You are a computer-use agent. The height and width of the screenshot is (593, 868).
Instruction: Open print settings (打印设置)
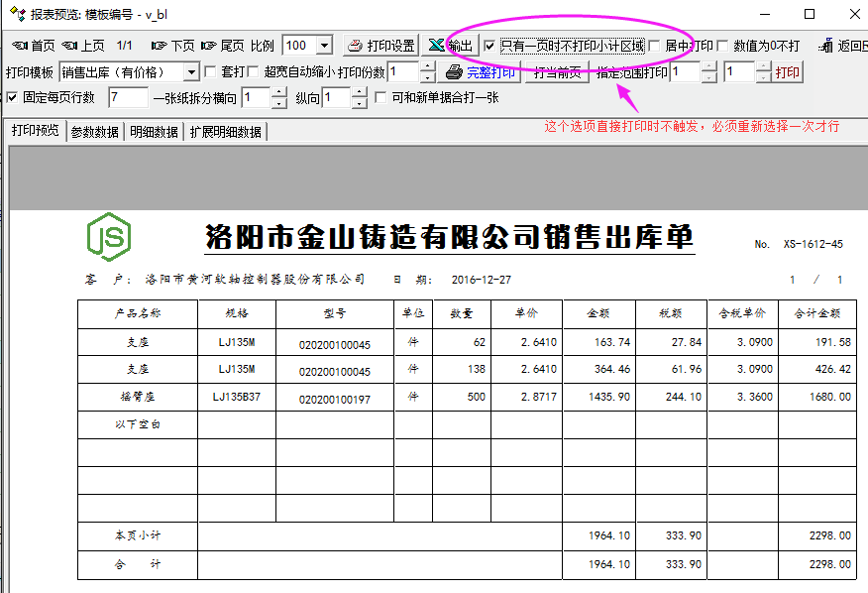pyautogui.click(x=380, y=46)
